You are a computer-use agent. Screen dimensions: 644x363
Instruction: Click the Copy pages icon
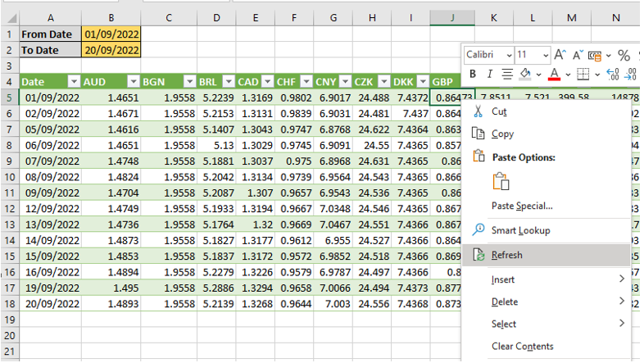[478, 134]
